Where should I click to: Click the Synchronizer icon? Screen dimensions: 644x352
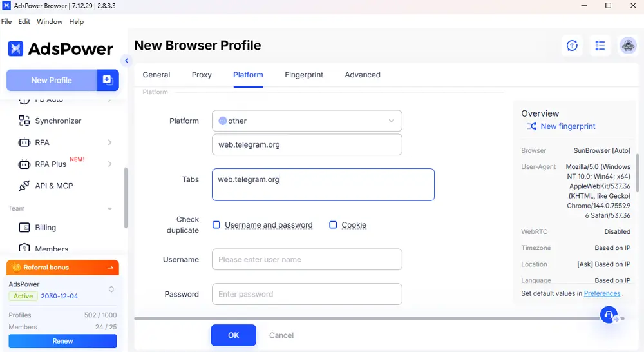click(24, 121)
